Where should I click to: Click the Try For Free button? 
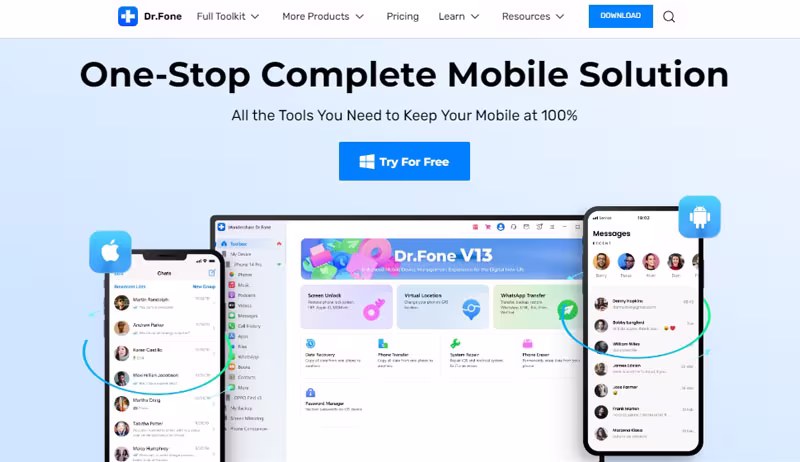click(405, 161)
